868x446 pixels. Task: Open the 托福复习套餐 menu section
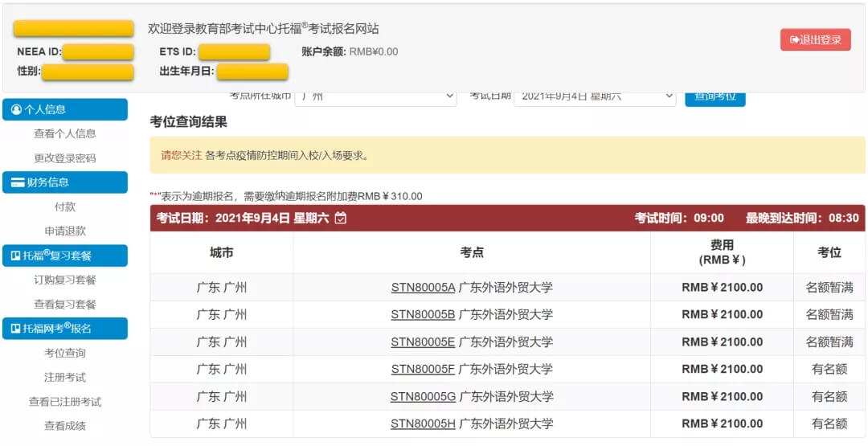click(65, 256)
